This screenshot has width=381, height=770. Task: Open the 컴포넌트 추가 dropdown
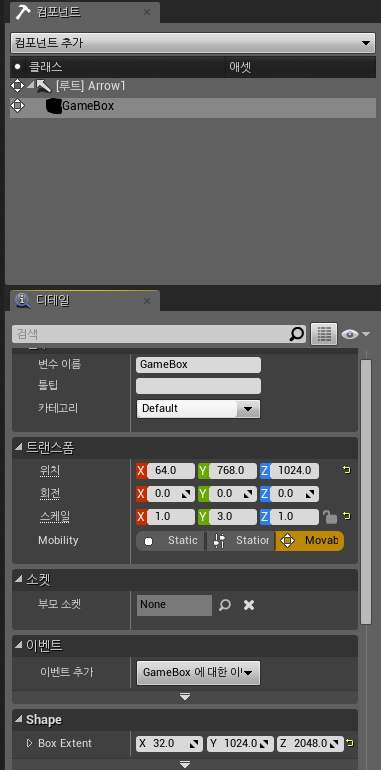[193, 43]
